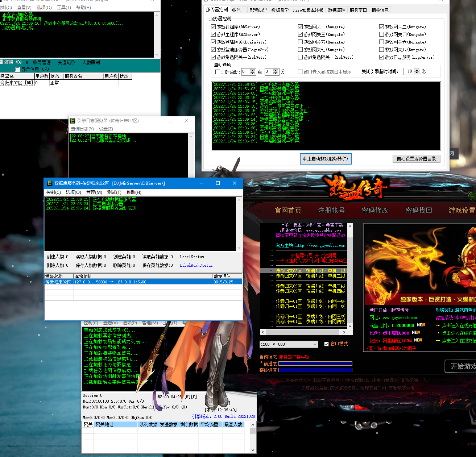
Task: Close the engine log server window
Action: coord(186,121)
